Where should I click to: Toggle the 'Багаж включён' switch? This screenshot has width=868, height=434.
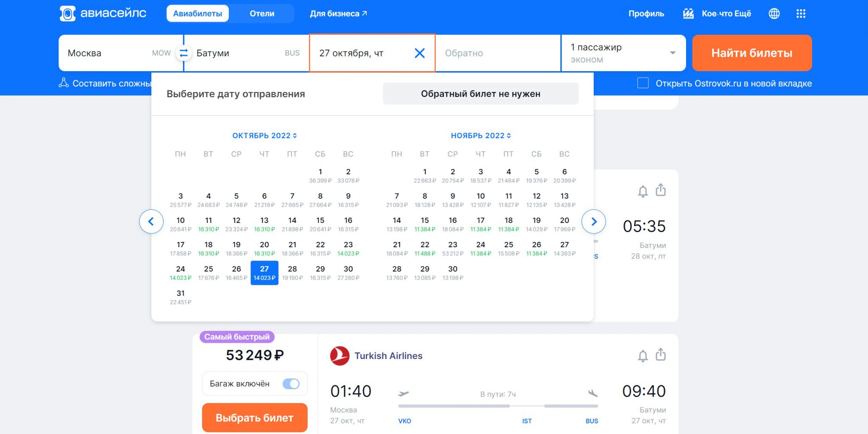(x=291, y=384)
